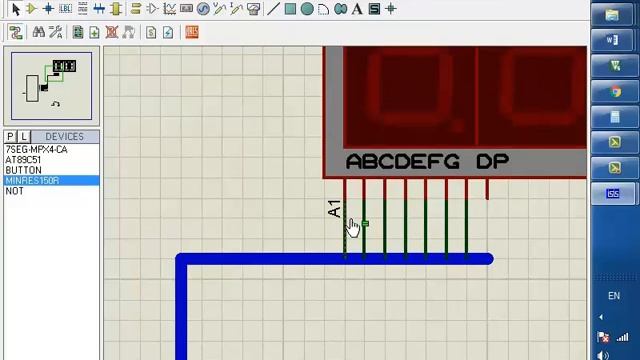This screenshot has height=360, width=640.
Task: Select the 2D circle drawing tool
Action: (x=307, y=9)
